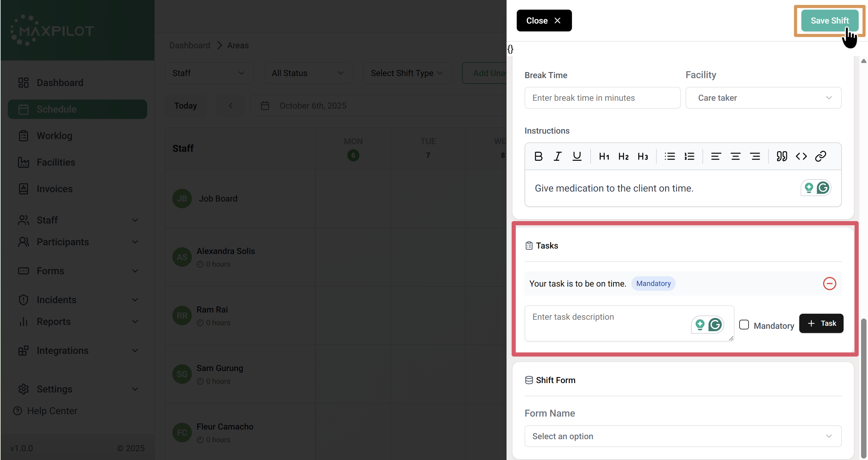Click the blockquote icon in editor toolbar
Screen dimensions: 868x460
782,156
